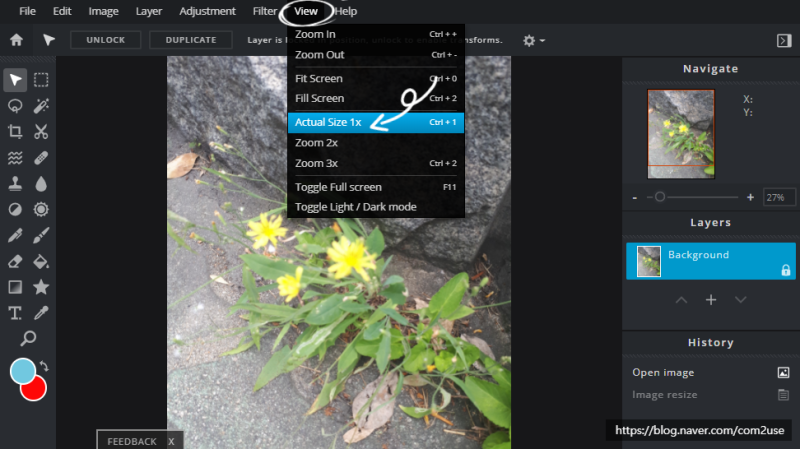Click the Navigate preview thumbnail
Image resolution: width=800 pixels, height=449 pixels.
point(681,134)
